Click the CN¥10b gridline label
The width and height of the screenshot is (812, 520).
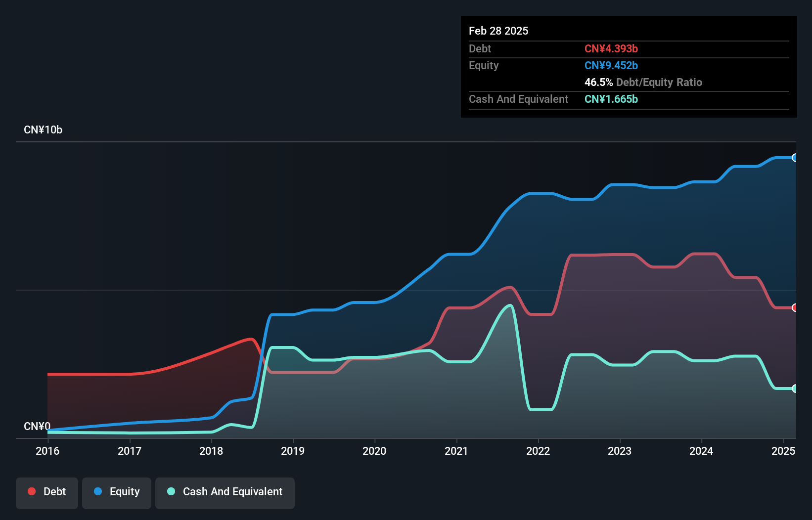click(x=43, y=130)
